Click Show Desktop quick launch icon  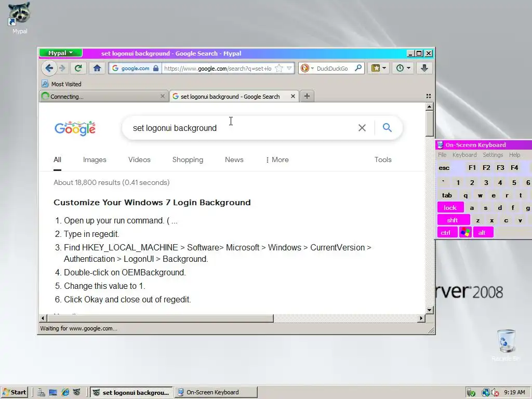tap(53, 392)
